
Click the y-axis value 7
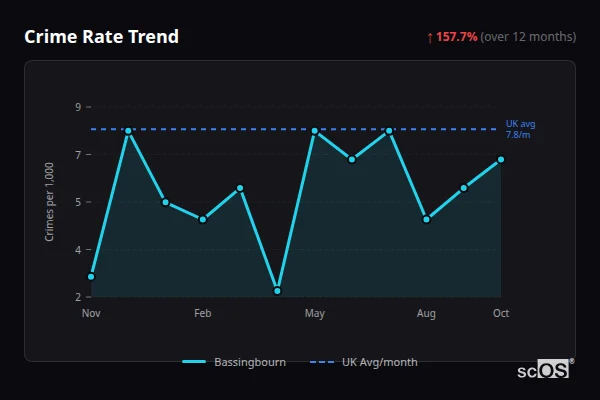(78, 155)
